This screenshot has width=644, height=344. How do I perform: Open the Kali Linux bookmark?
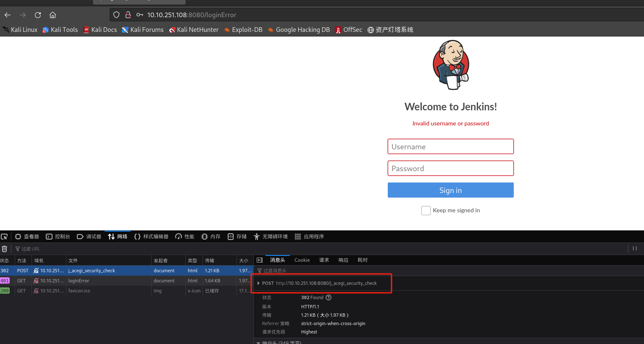pos(20,30)
